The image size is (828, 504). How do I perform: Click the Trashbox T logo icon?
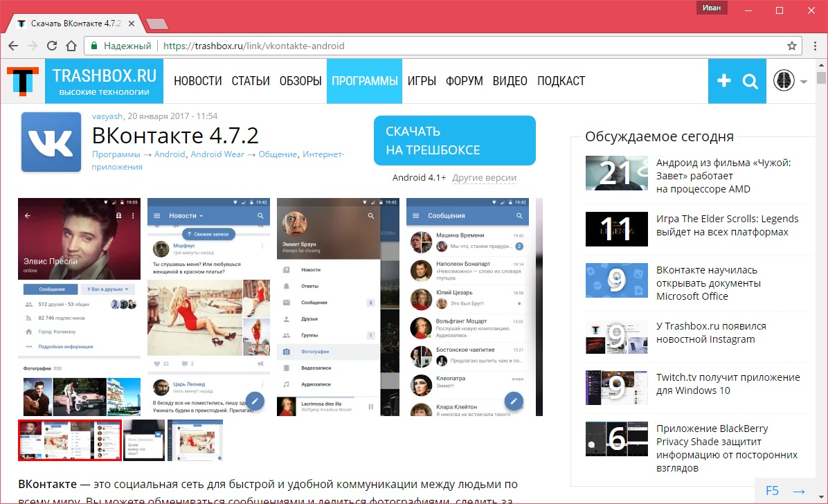point(23,82)
